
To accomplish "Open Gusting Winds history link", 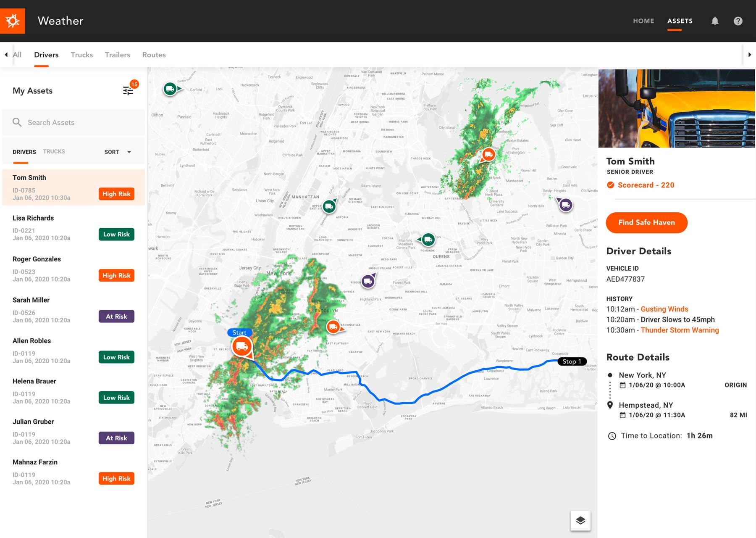I will click(664, 309).
